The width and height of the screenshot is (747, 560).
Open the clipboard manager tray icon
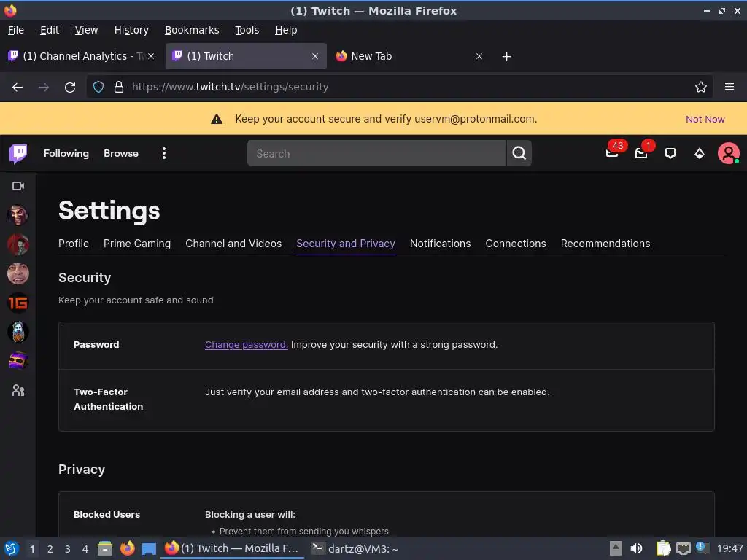pyautogui.click(x=663, y=548)
